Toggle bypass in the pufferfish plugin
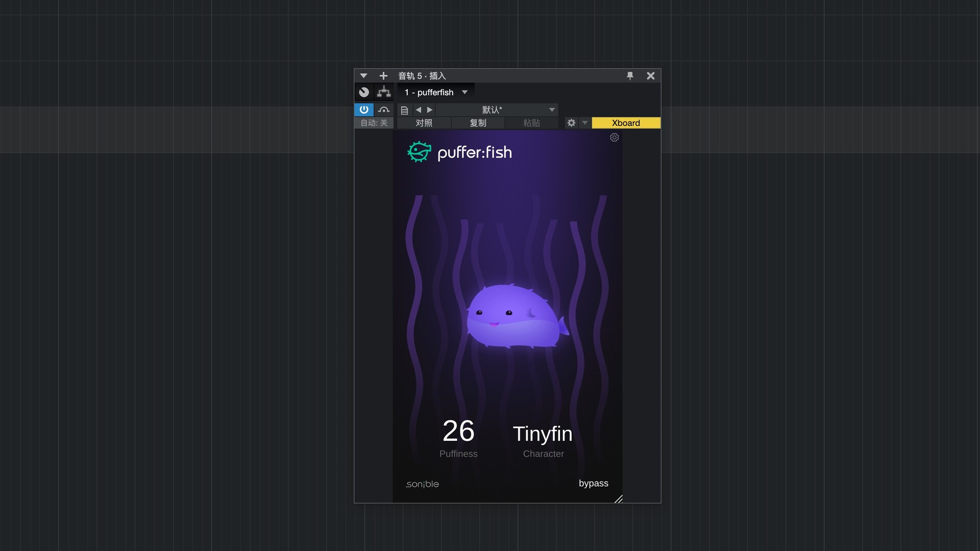The height and width of the screenshot is (551, 980). pyautogui.click(x=593, y=483)
